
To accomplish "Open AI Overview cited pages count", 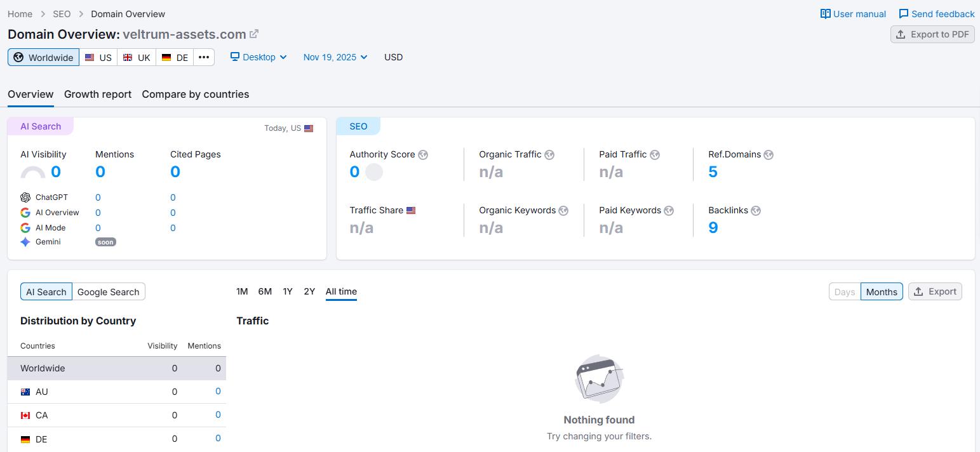I will (x=173, y=213).
